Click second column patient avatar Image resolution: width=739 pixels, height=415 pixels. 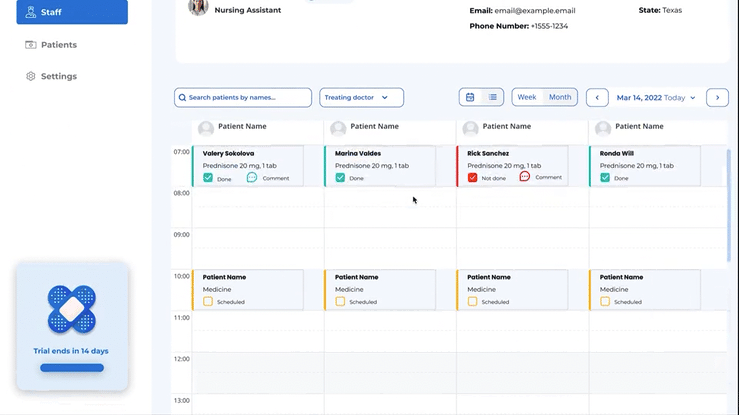point(338,128)
